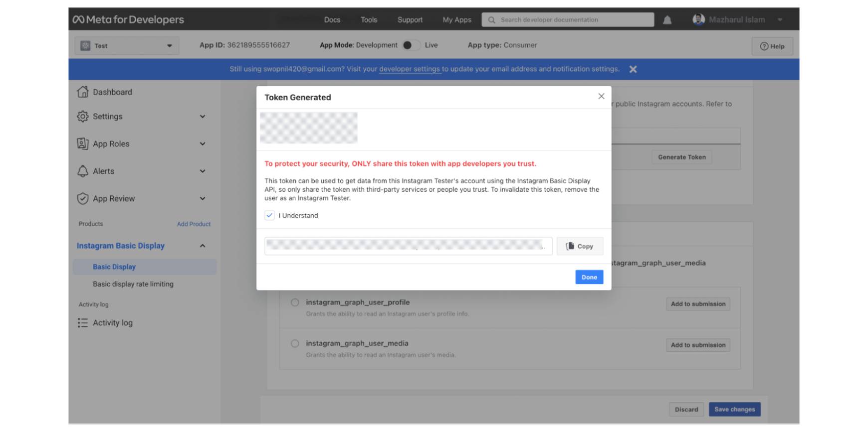This screenshot has height=438, width=868.
Task: Open the Test app selector dropdown
Action: tap(127, 46)
